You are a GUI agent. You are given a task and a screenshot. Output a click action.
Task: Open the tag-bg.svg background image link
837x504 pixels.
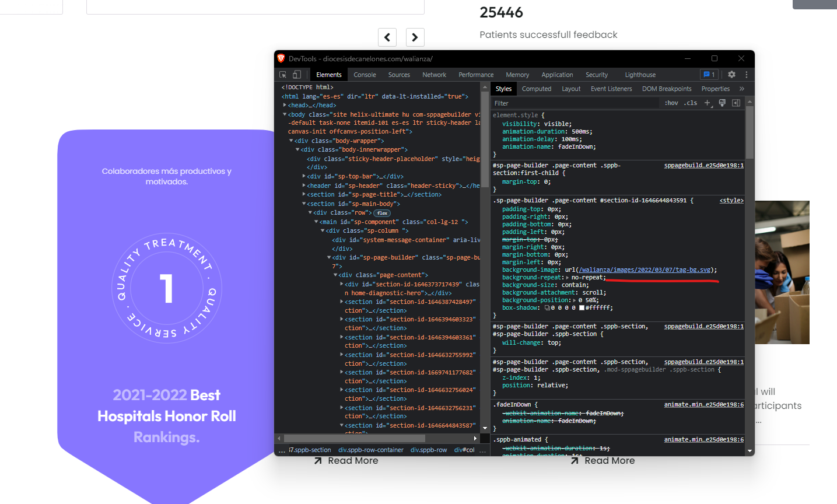pyautogui.click(x=645, y=270)
